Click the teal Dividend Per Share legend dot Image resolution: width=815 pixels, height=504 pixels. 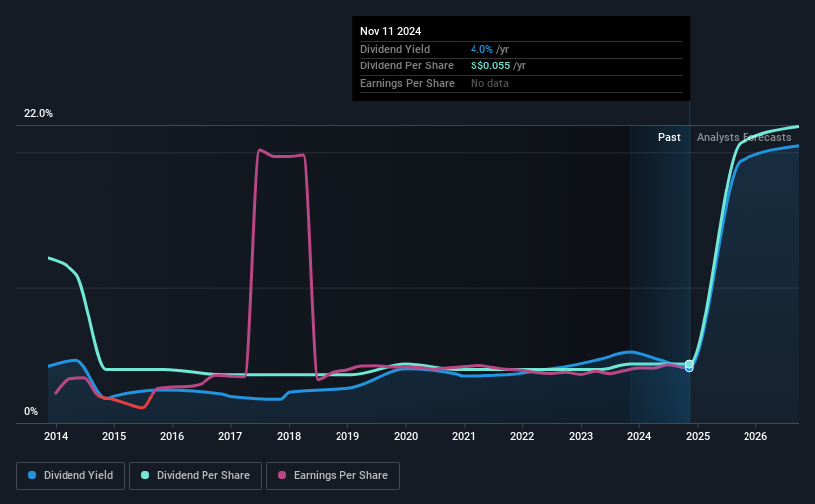(x=145, y=475)
